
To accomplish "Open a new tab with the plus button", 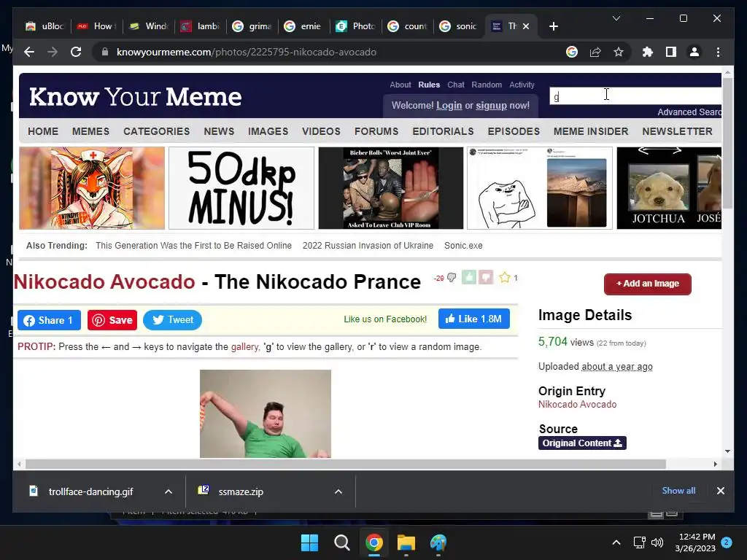I will pos(554,26).
